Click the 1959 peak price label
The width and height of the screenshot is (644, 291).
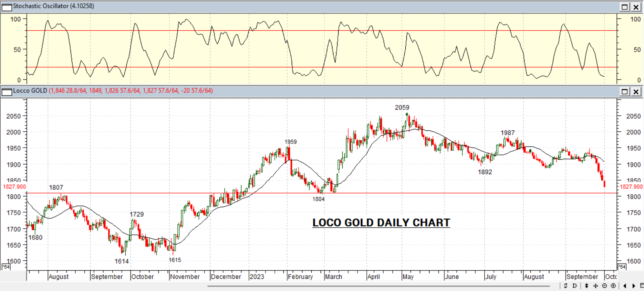pos(291,142)
